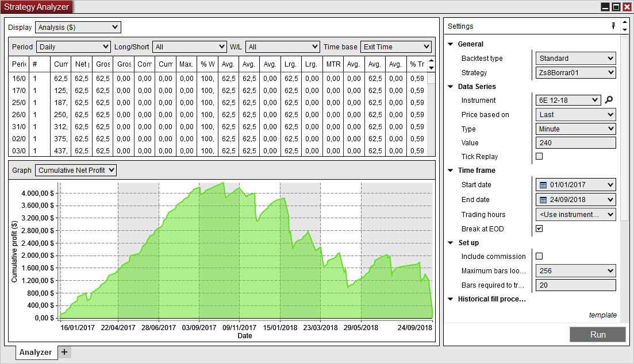The width and height of the screenshot is (634, 364).
Task: Open the Graph Cumulative Net Profit dropdown
Action: pos(76,170)
